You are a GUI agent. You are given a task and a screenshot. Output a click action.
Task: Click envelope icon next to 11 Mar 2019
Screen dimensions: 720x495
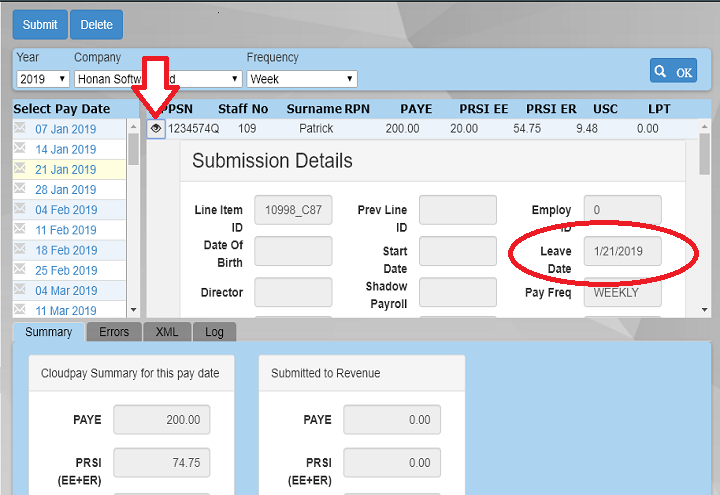click(20, 311)
